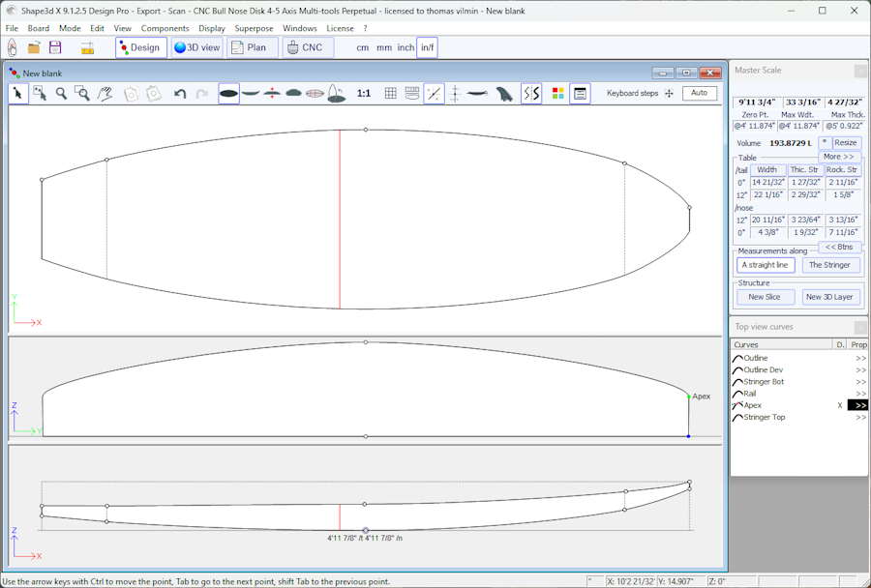
Task: Switch units to cm
Action: coord(362,47)
